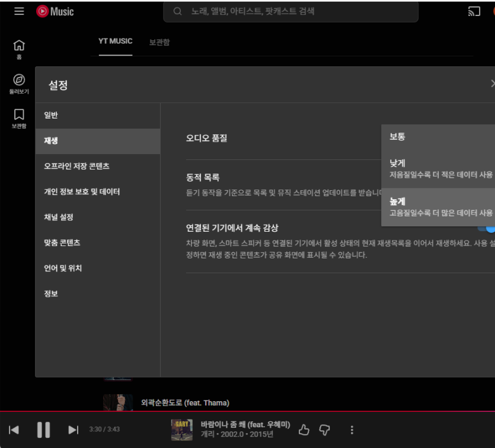The height and width of the screenshot is (448, 495).
Task: Dislike the playing song with thumbs down
Action: coord(324,430)
